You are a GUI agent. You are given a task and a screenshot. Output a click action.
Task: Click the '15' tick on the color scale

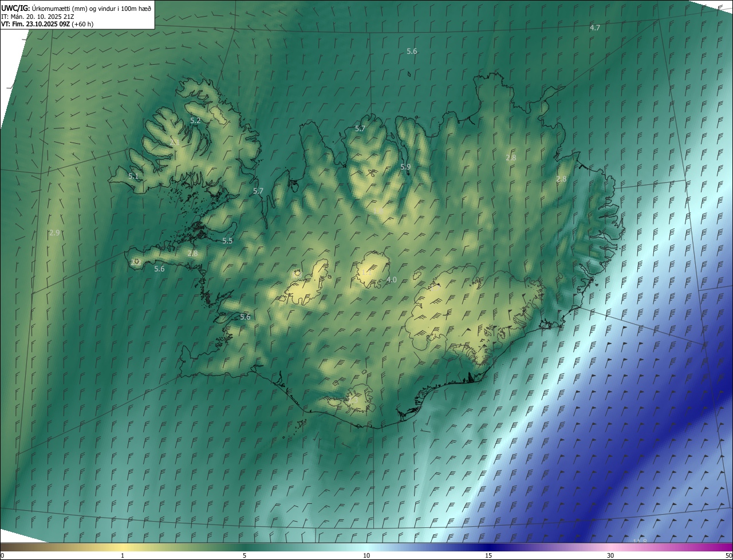488,555
